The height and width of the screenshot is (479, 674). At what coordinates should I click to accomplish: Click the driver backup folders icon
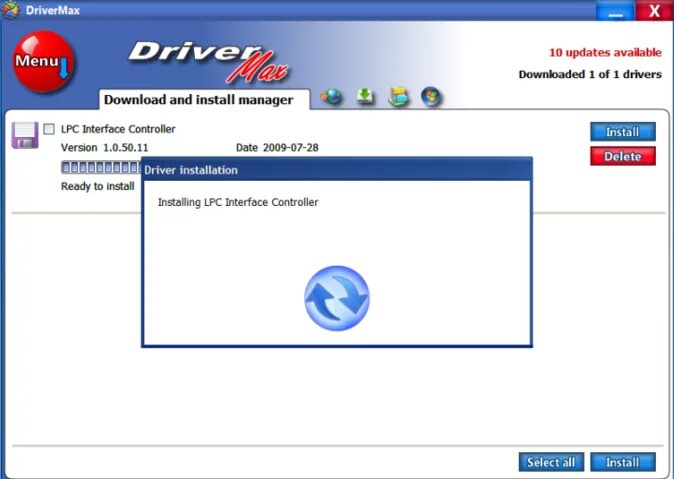[x=399, y=97]
